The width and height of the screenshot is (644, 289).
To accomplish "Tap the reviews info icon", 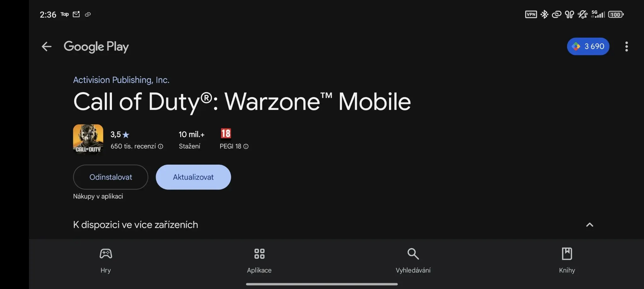I will 160,146.
